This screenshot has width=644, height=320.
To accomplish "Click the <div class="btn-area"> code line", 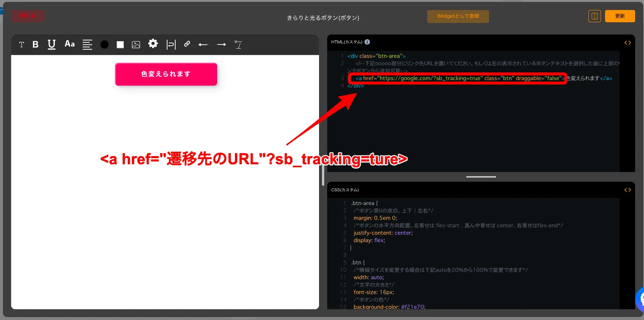I will pos(376,56).
